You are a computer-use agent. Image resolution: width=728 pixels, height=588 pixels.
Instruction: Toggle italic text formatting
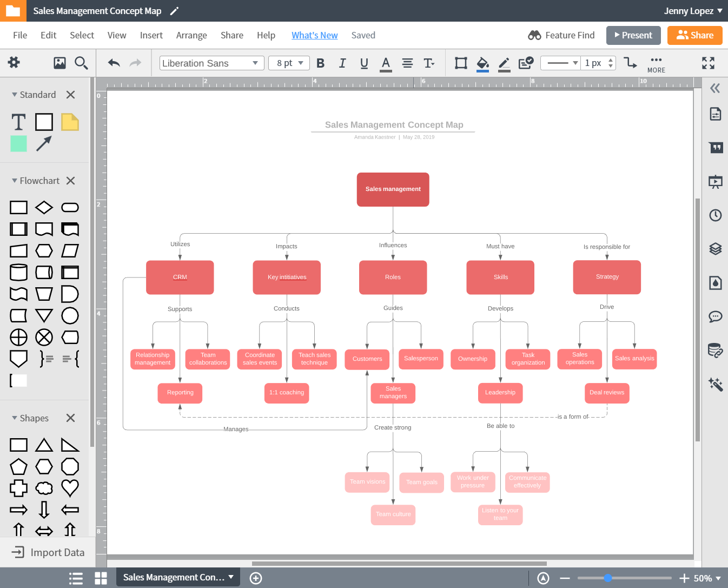pyautogui.click(x=342, y=63)
